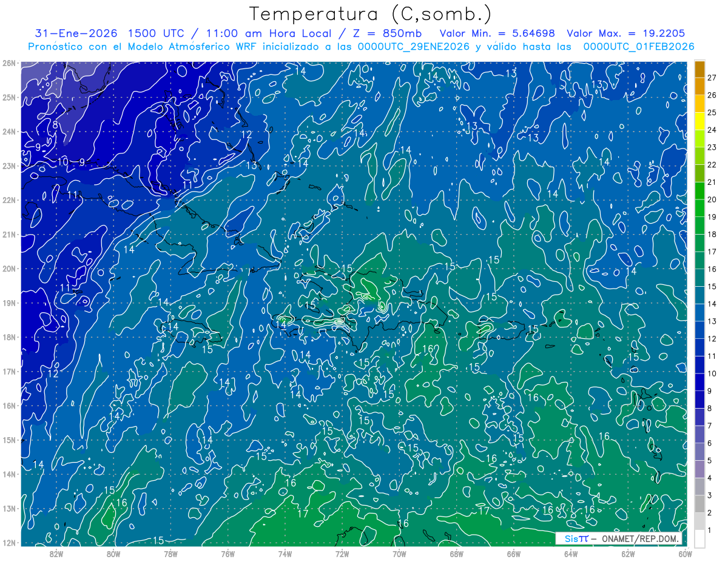Click the '60W' longitude axis label
The width and height of the screenshot is (728, 562).
(x=684, y=554)
